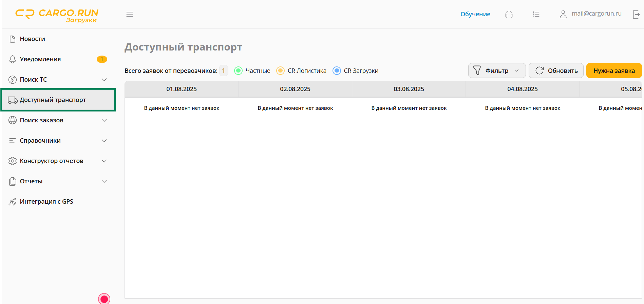Follow the Обучение link
Screen dimensions: 644x304
click(475, 14)
